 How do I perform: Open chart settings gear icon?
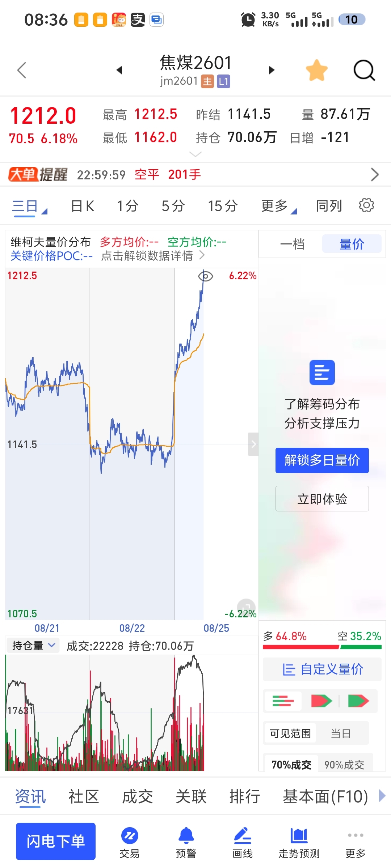click(x=366, y=205)
